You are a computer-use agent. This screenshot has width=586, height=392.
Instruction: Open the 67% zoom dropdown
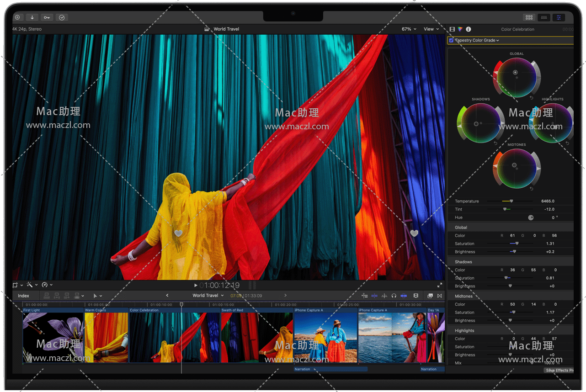point(409,29)
